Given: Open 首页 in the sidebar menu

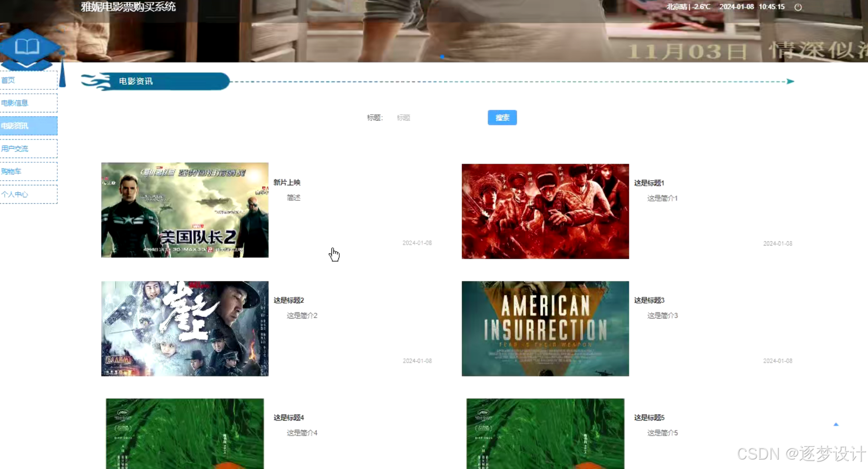Looking at the screenshot, I should tap(29, 80).
